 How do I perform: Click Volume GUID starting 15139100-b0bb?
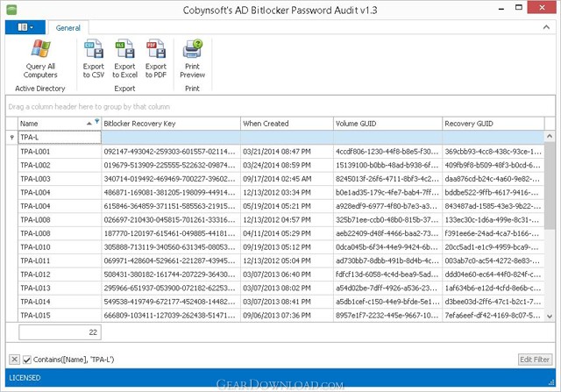point(387,165)
